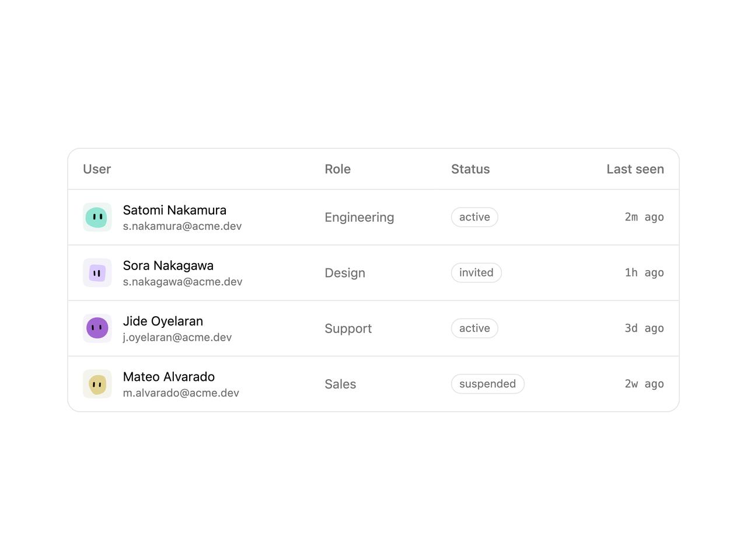Click the email m.alvarado@acme.dev
The height and width of the screenshot is (560, 747).
coord(181,393)
